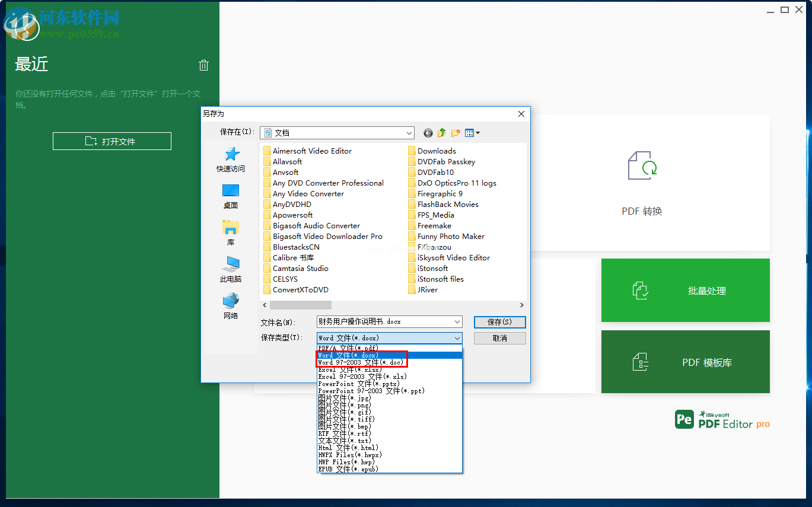Launch the 批量处理 batch processing feature
Image resolution: width=812 pixels, height=507 pixels.
pyautogui.click(x=685, y=290)
